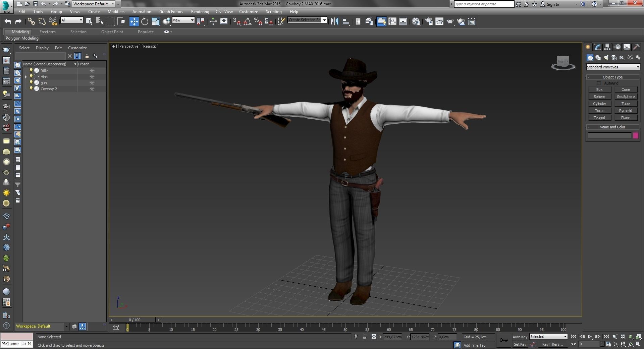Activate the Select and Link tool

31,21
